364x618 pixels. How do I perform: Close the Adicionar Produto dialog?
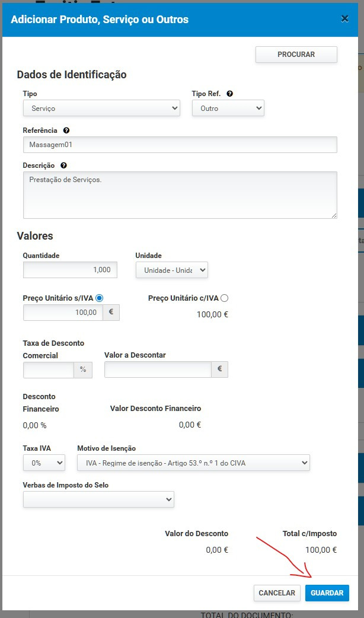(344, 19)
